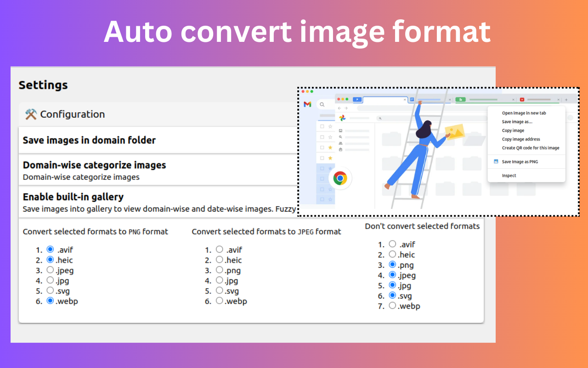Choose Create QR code for this image
This screenshot has height=368, width=588.
[x=531, y=148]
